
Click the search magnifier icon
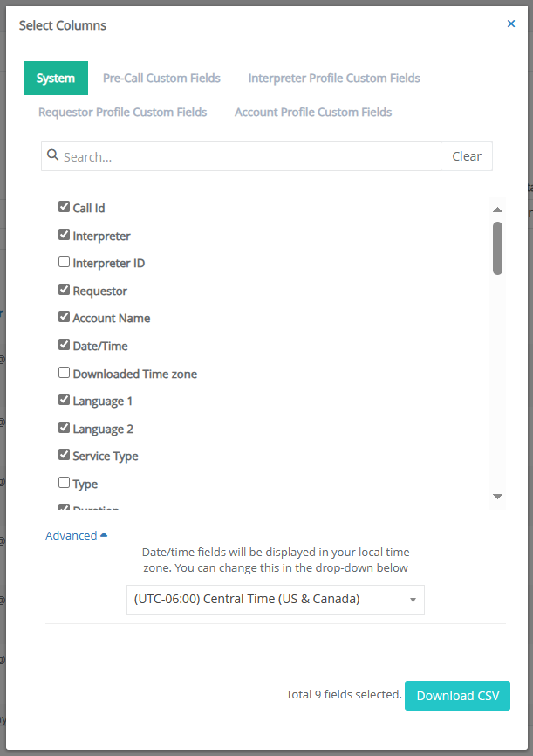coord(52,155)
